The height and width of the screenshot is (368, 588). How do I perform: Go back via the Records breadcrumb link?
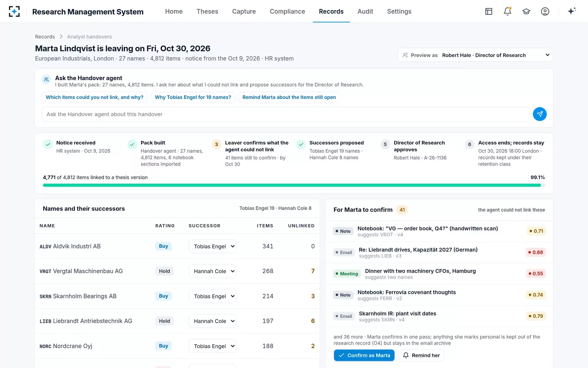click(45, 37)
